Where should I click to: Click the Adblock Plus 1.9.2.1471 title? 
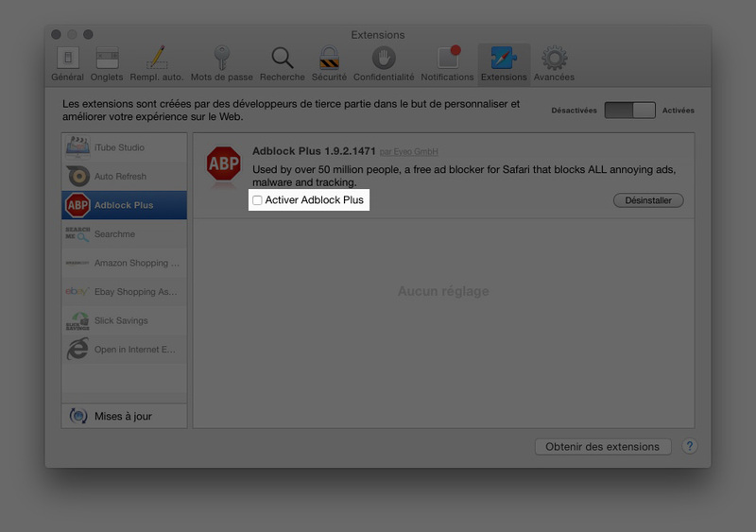tap(314, 151)
